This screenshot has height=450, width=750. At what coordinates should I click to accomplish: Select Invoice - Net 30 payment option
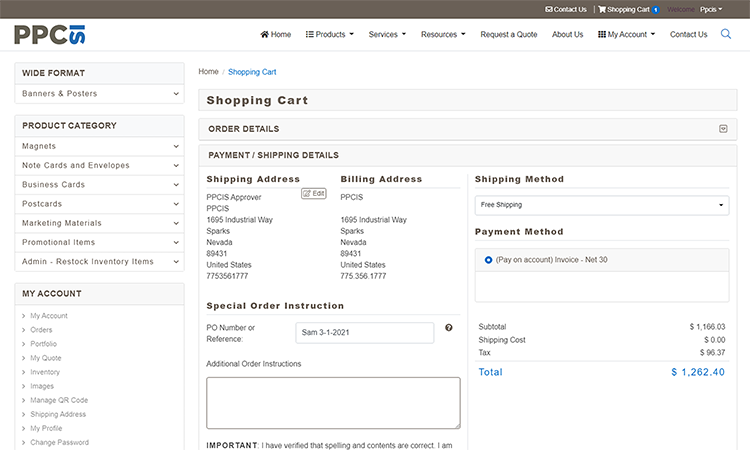pyautogui.click(x=488, y=259)
